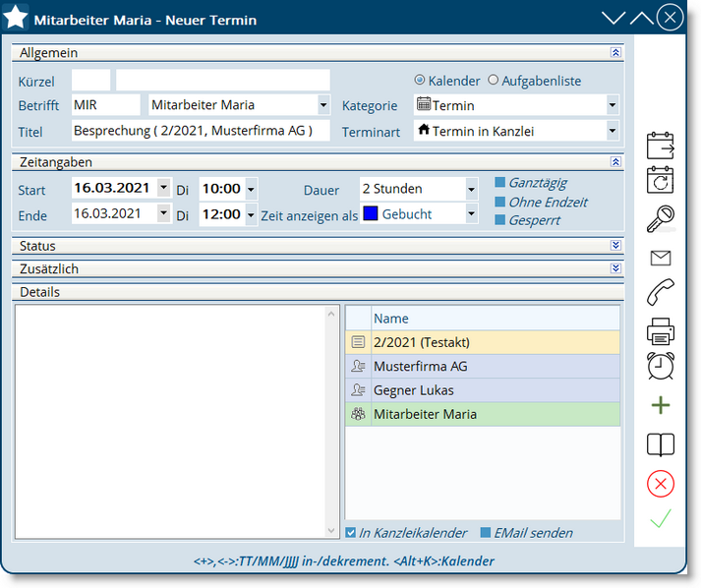Screen dimensions: 701x588
Task: Confirm with the green checkmark icon
Action: (x=661, y=519)
